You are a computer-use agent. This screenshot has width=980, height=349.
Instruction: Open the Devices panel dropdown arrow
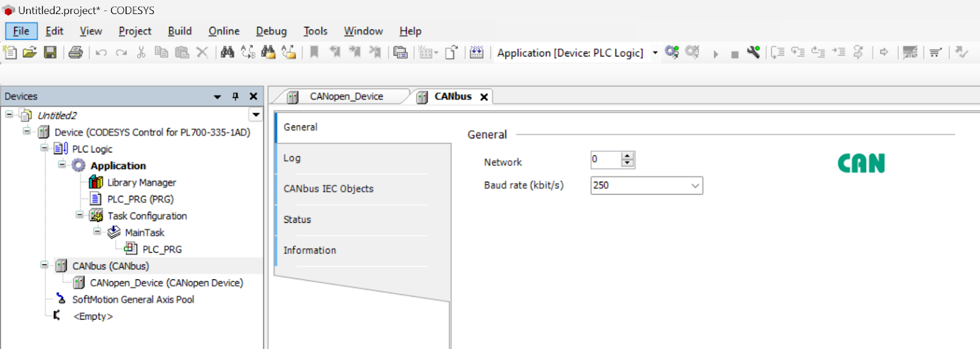[x=217, y=97]
